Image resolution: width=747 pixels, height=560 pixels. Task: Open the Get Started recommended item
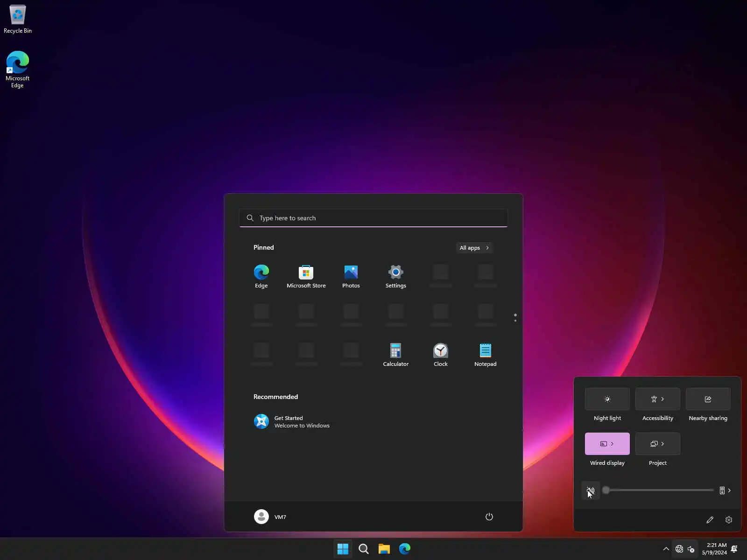click(292, 421)
